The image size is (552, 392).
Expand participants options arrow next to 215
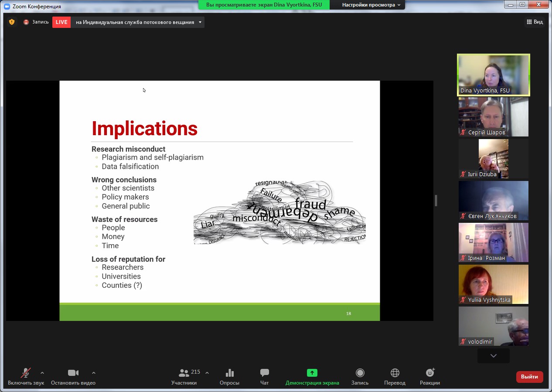click(x=207, y=373)
